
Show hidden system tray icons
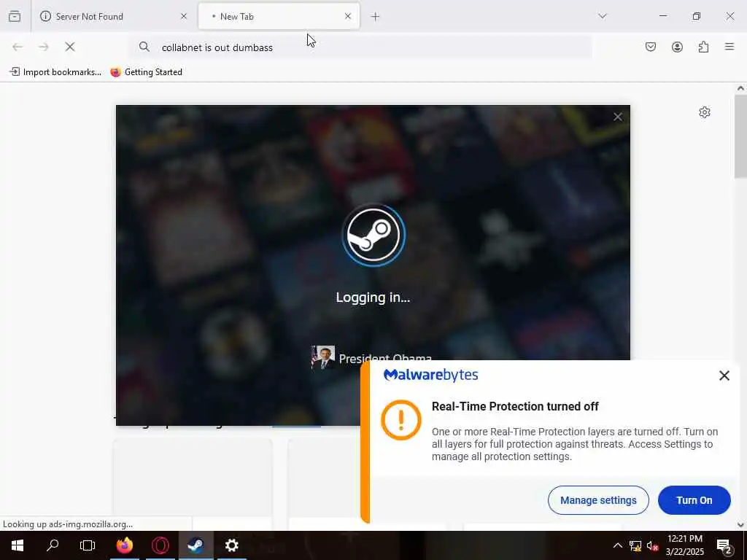coord(617,545)
